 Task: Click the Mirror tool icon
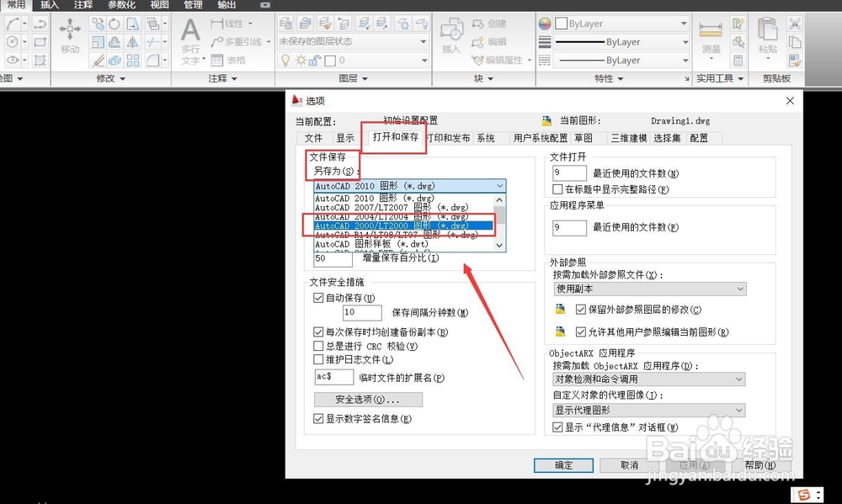pyautogui.click(x=133, y=42)
